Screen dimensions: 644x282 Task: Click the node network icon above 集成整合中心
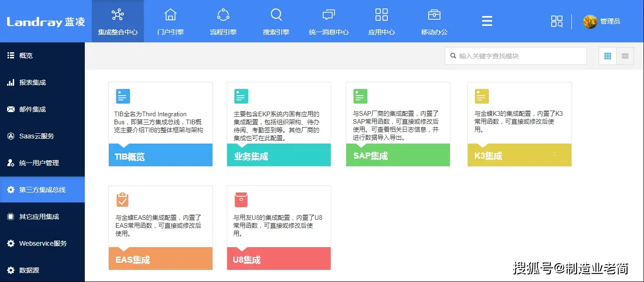(x=118, y=15)
